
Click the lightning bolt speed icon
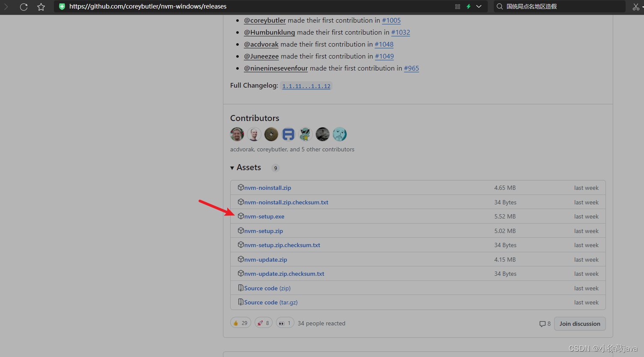click(x=469, y=6)
